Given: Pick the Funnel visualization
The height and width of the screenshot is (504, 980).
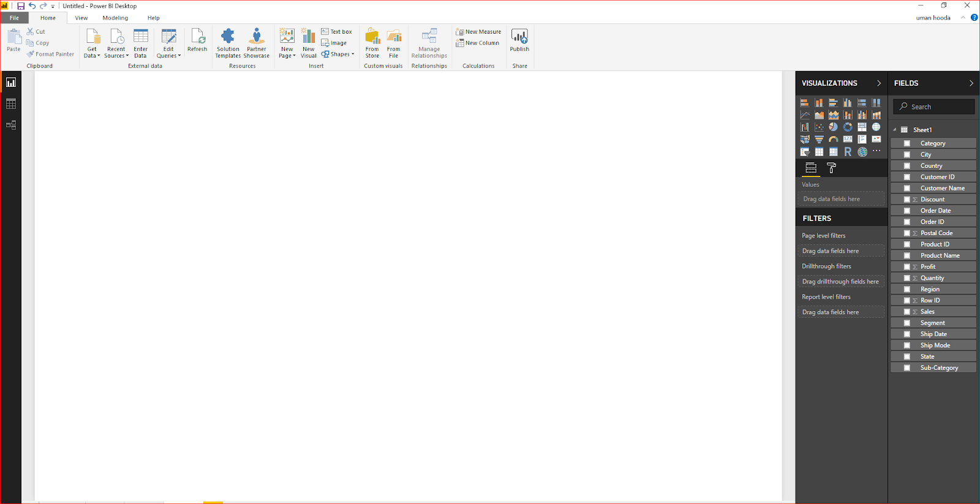Looking at the screenshot, I should [819, 140].
